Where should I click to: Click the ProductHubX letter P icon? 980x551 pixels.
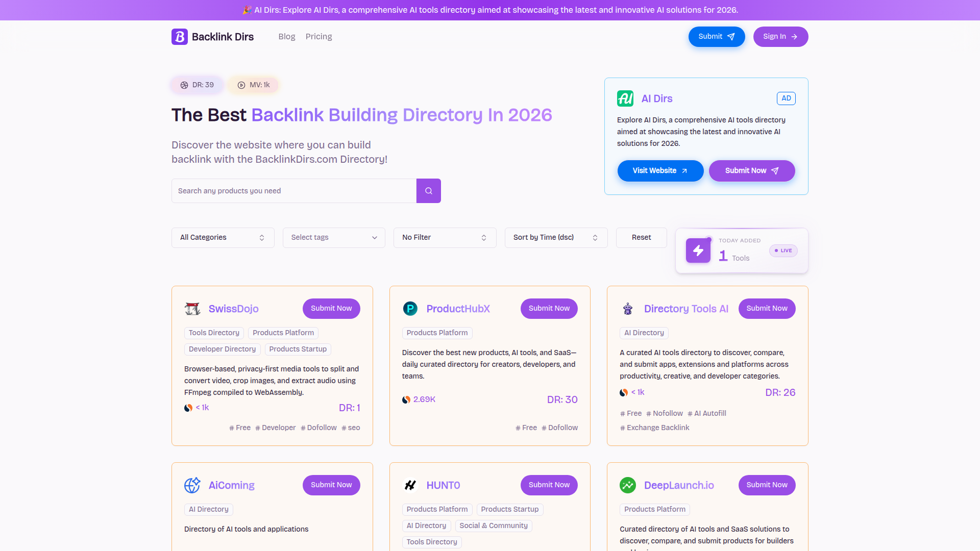point(410,309)
